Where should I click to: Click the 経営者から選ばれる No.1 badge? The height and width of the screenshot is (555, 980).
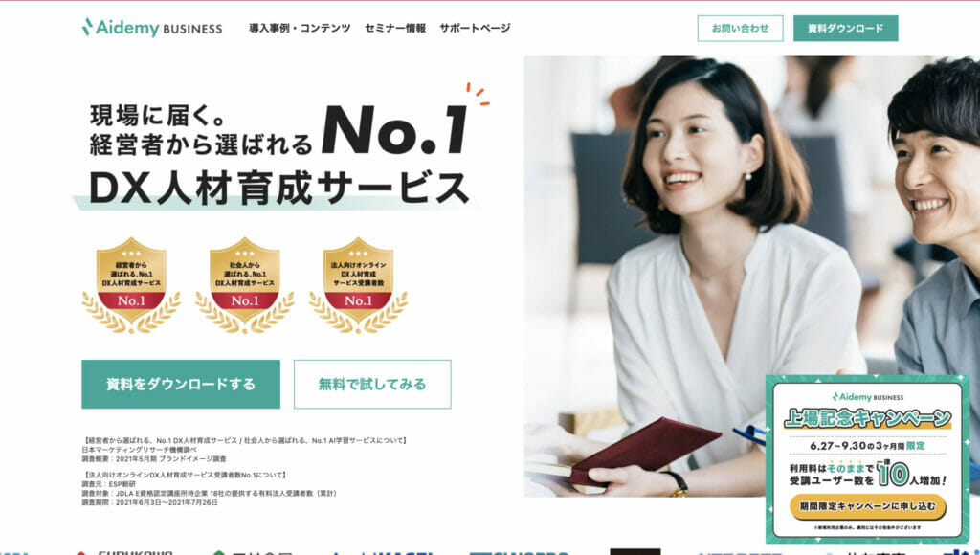point(131,285)
